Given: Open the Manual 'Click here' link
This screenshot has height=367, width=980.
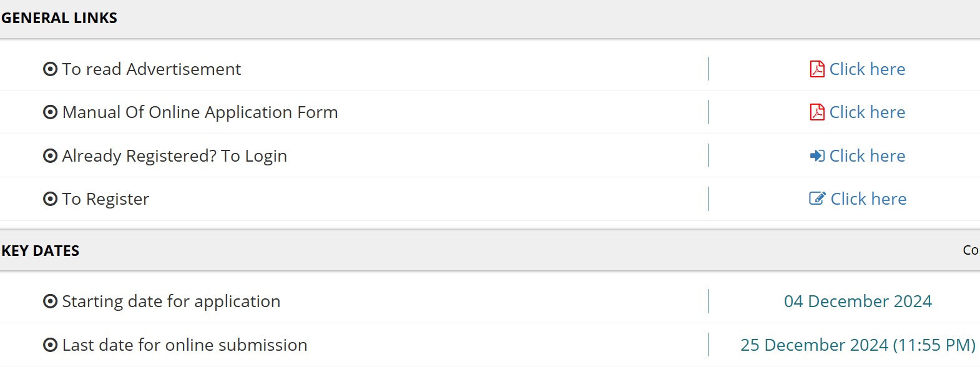Looking at the screenshot, I should 867,112.
